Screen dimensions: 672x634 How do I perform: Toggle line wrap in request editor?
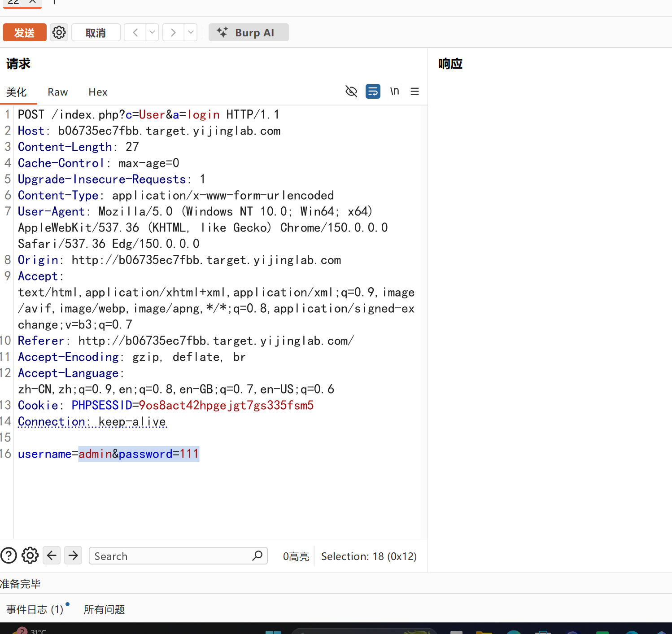(373, 92)
